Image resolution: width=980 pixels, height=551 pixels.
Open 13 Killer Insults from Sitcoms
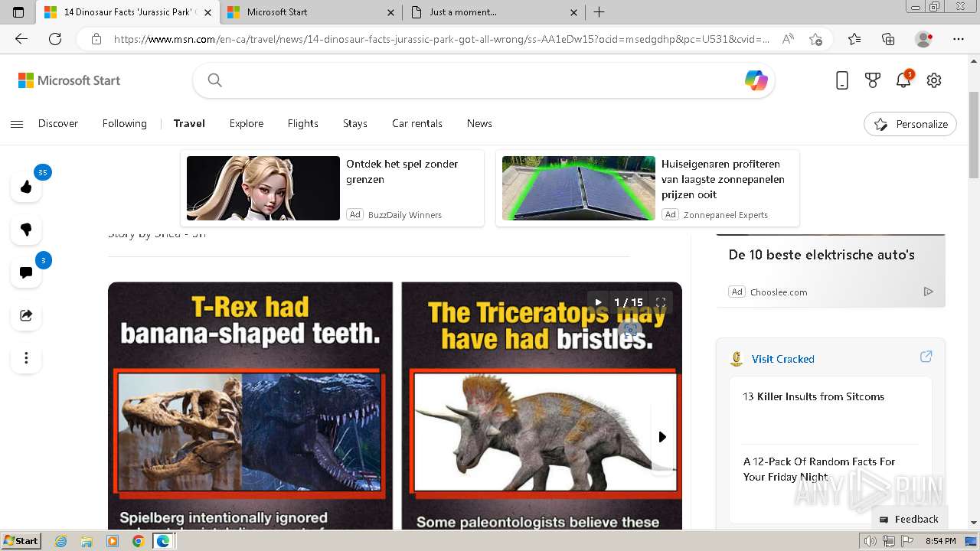tap(813, 396)
